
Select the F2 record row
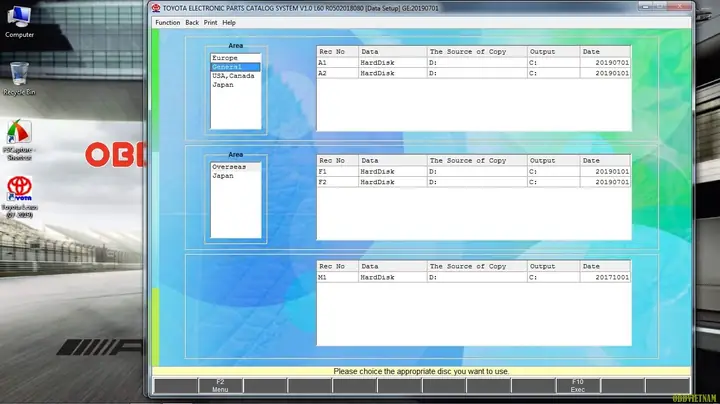pyautogui.click(x=473, y=182)
